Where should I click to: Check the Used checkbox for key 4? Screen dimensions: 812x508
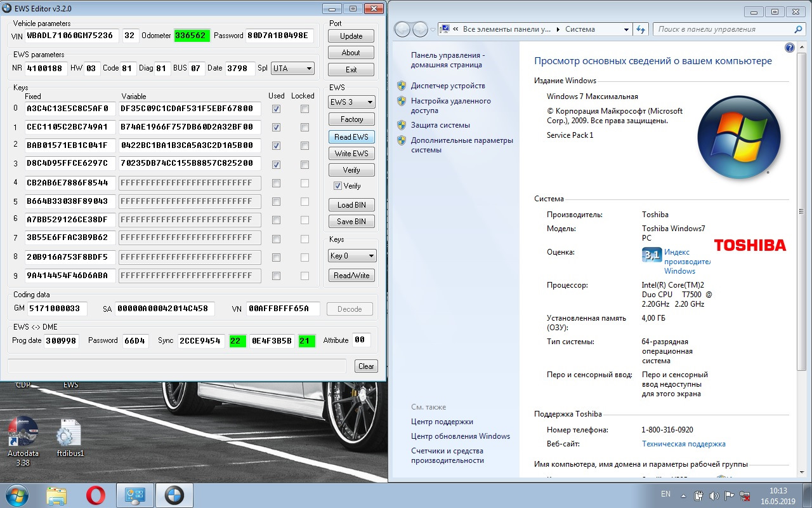coord(276,183)
